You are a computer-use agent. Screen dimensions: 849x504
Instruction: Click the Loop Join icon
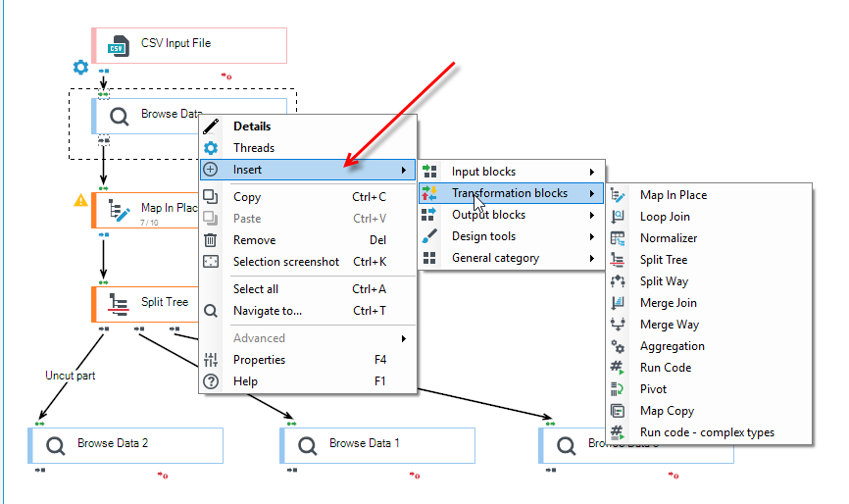(x=618, y=217)
